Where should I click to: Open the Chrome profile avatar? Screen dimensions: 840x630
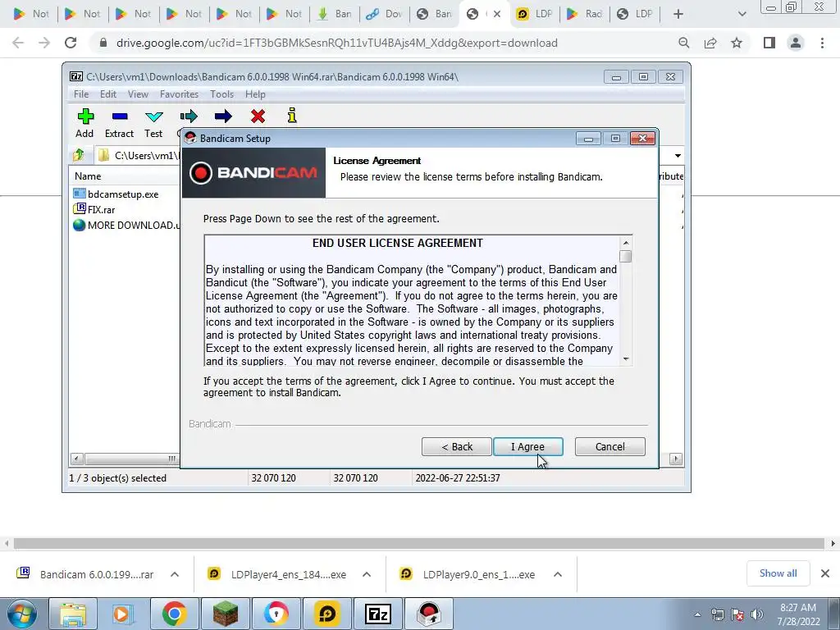[796, 43]
